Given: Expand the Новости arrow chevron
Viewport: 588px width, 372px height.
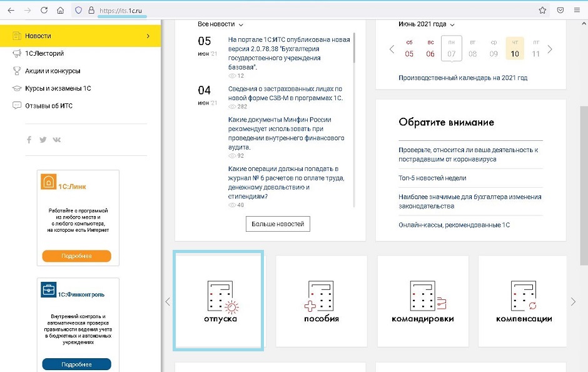Looking at the screenshot, I should coord(148,36).
